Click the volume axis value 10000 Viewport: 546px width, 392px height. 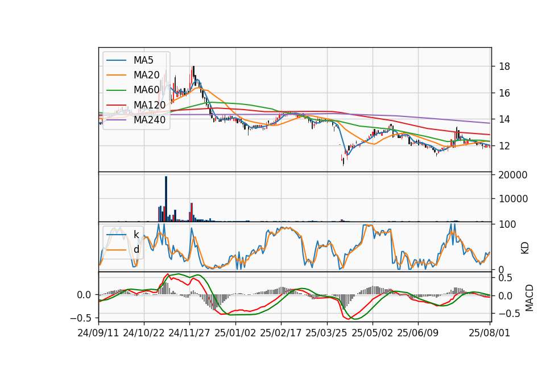point(513,199)
